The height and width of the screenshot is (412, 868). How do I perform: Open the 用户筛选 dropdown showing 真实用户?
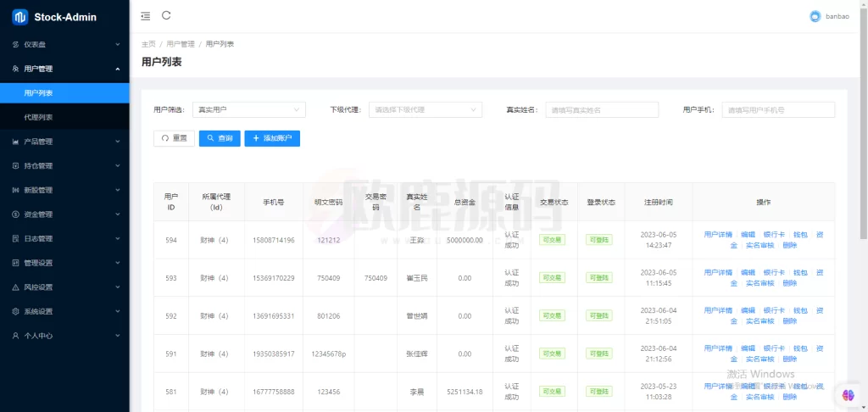click(249, 109)
